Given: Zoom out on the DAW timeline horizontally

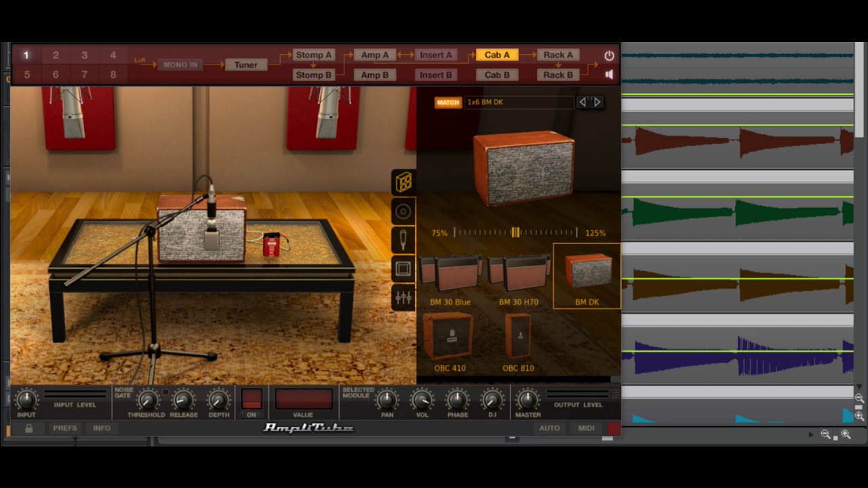Looking at the screenshot, I should click(825, 434).
